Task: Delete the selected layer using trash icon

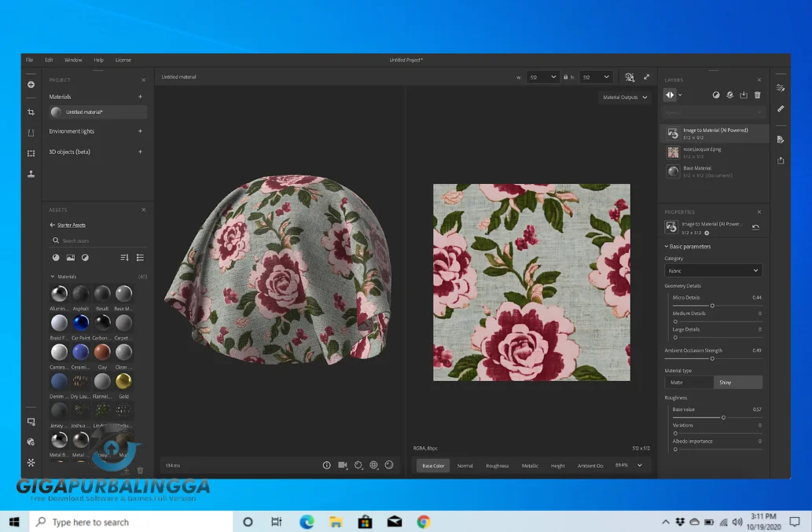Action: point(757,94)
